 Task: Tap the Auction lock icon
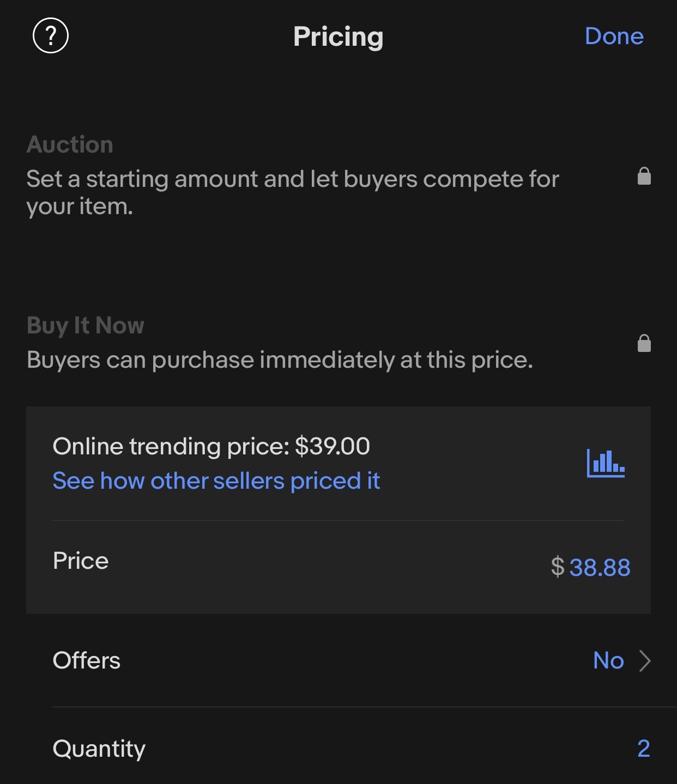click(644, 176)
